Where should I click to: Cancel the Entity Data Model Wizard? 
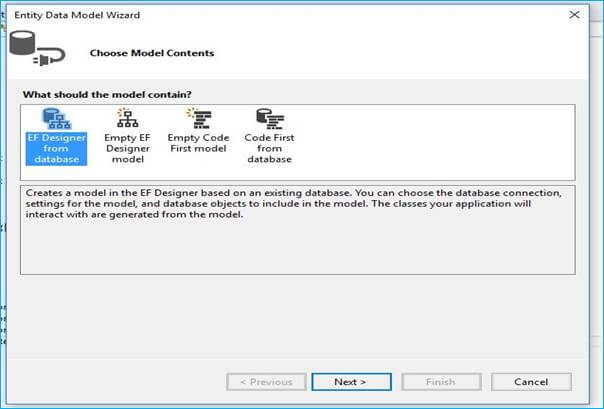coord(531,381)
